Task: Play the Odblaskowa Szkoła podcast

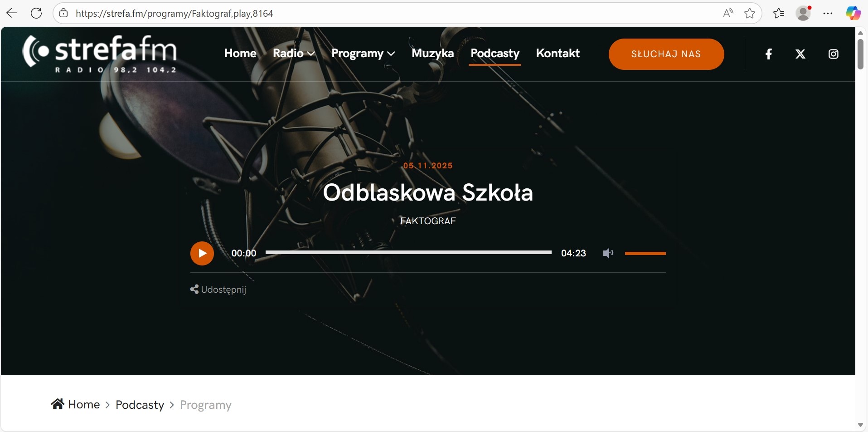Action: [x=202, y=253]
